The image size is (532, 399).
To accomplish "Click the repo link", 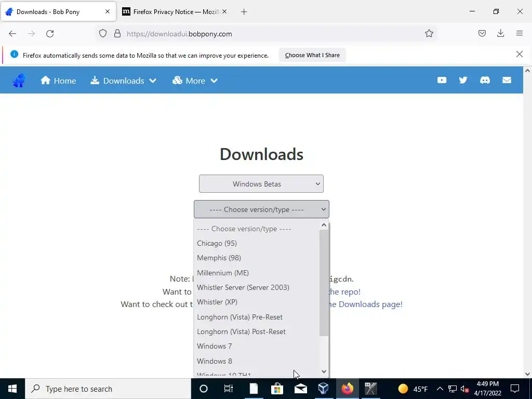I will [344, 292].
